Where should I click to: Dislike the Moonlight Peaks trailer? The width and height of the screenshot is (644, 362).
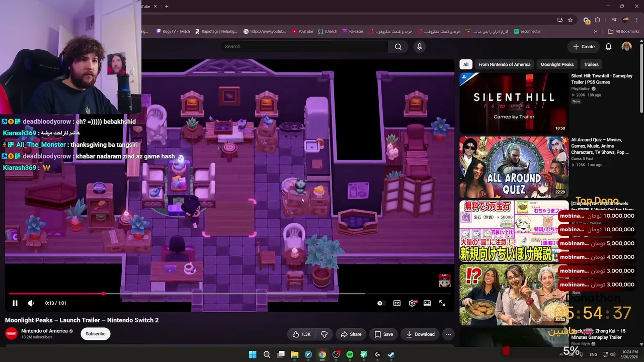pos(325,334)
